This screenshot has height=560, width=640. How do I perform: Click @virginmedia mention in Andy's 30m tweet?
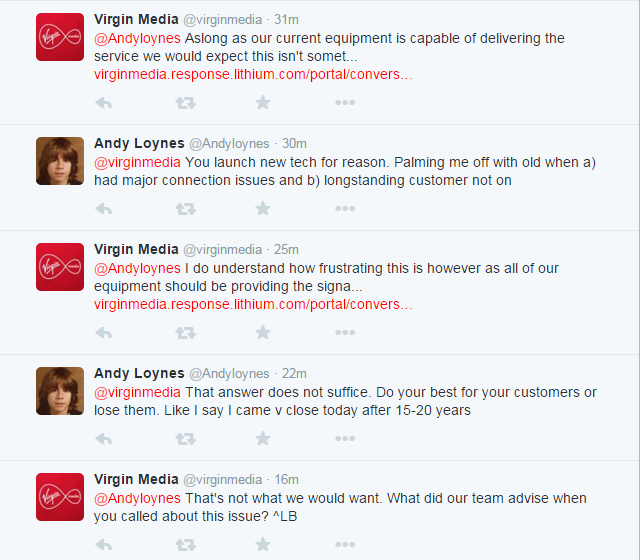click(x=137, y=162)
